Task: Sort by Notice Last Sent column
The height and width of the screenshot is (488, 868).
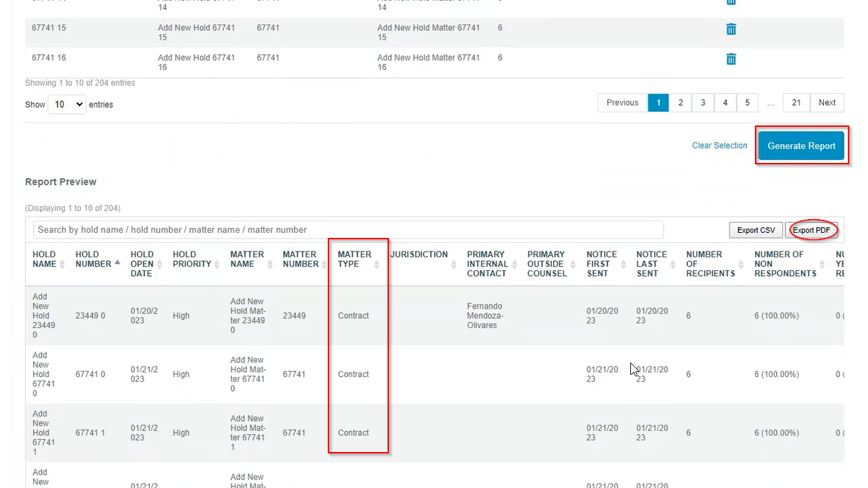Action: click(x=656, y=264)
